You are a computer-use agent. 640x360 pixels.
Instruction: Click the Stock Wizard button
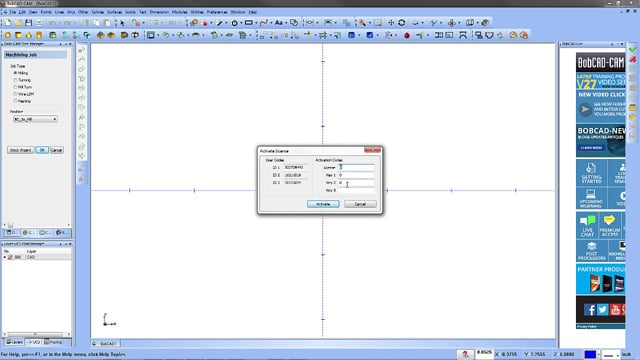(20, 150)
